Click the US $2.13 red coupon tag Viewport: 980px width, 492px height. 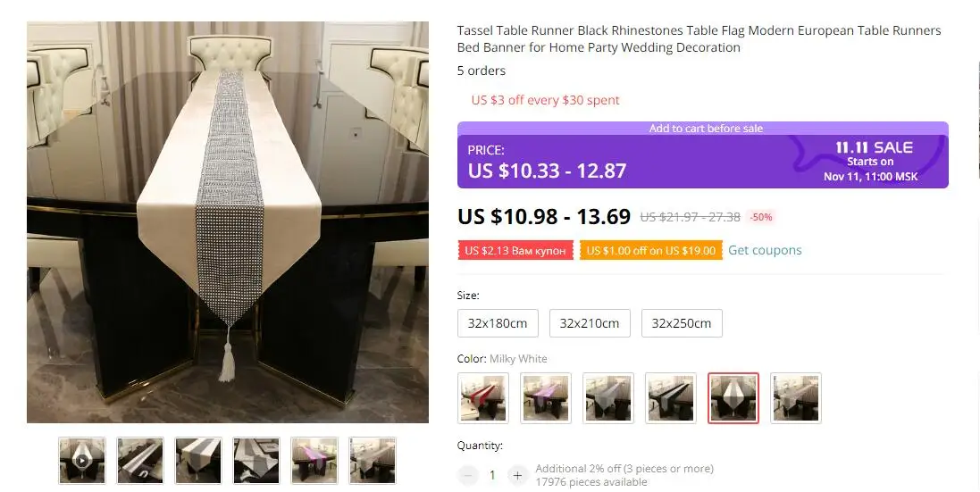tap(515, 250)
